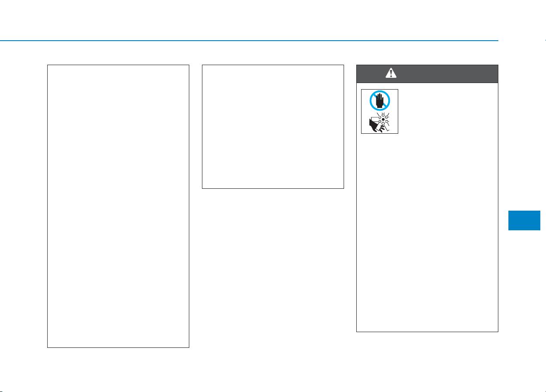Click inside the tall left empty box
This screenshot has height=392, width=546.
tap(118, 206)
